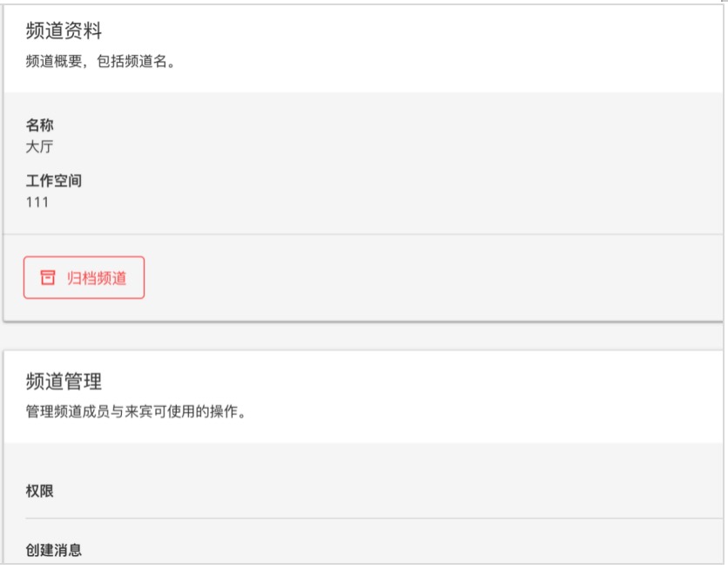Select the channel name value 大厅
The width and height of the screenshot is (728, 570).
pos(39,146)
